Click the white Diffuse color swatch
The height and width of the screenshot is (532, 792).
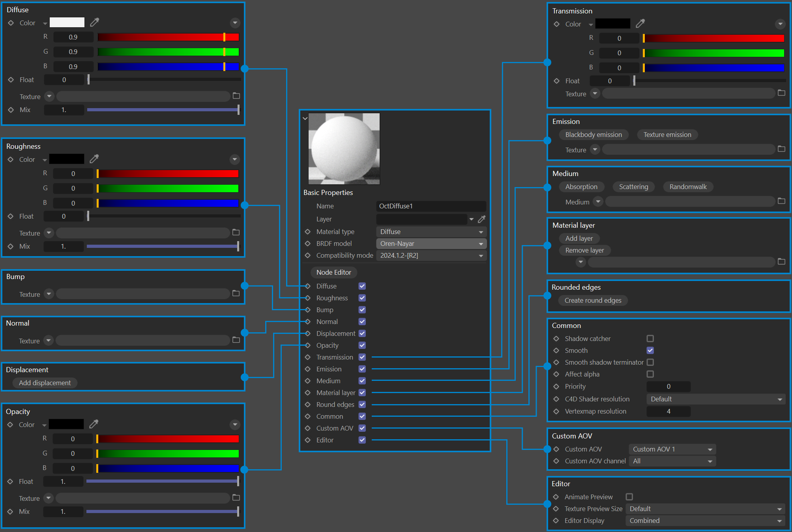point(67,22)
